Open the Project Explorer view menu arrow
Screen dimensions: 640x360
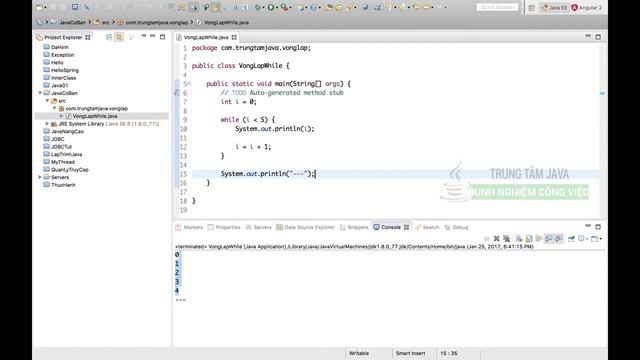click(144, 36)
